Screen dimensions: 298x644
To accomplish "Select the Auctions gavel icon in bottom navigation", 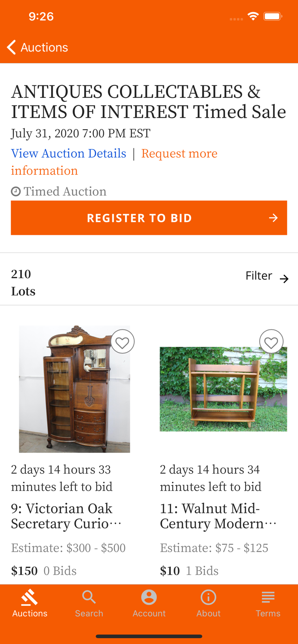I will (29, 597).
